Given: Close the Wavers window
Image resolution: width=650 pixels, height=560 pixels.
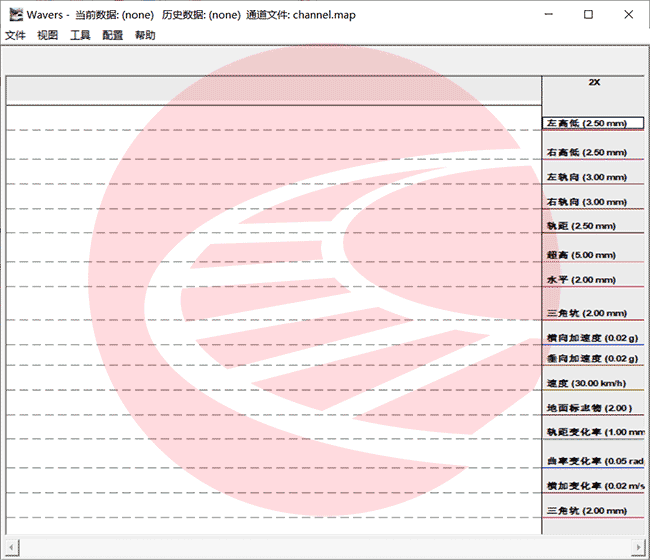Looking at the screenshot, I should [x=628, y=15].
